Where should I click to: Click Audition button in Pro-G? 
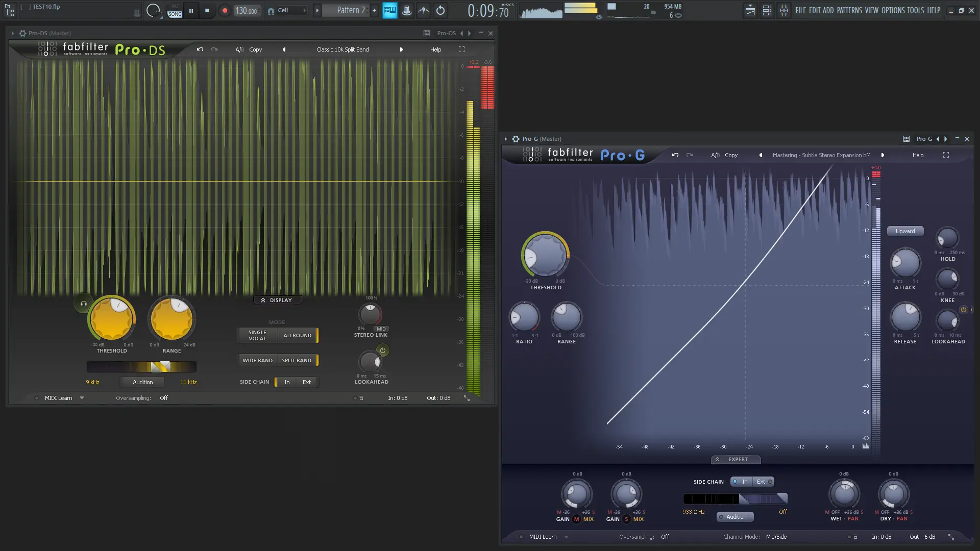(x=736, y=517)
